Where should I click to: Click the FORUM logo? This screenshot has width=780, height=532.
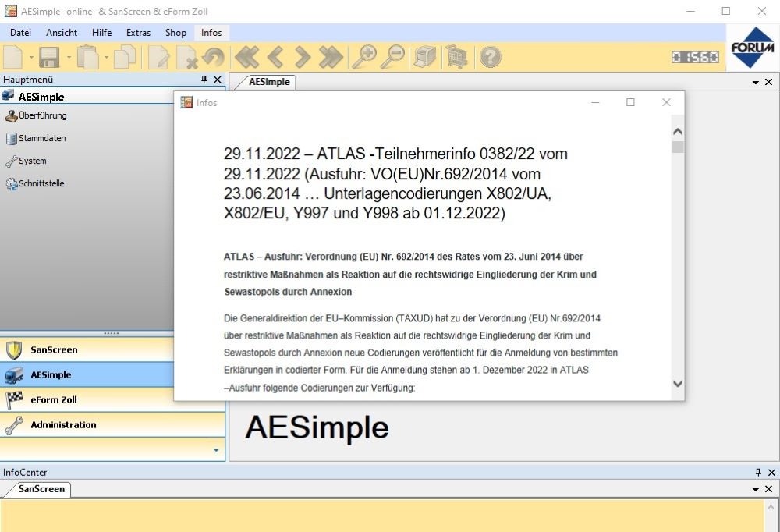[753, 48]
